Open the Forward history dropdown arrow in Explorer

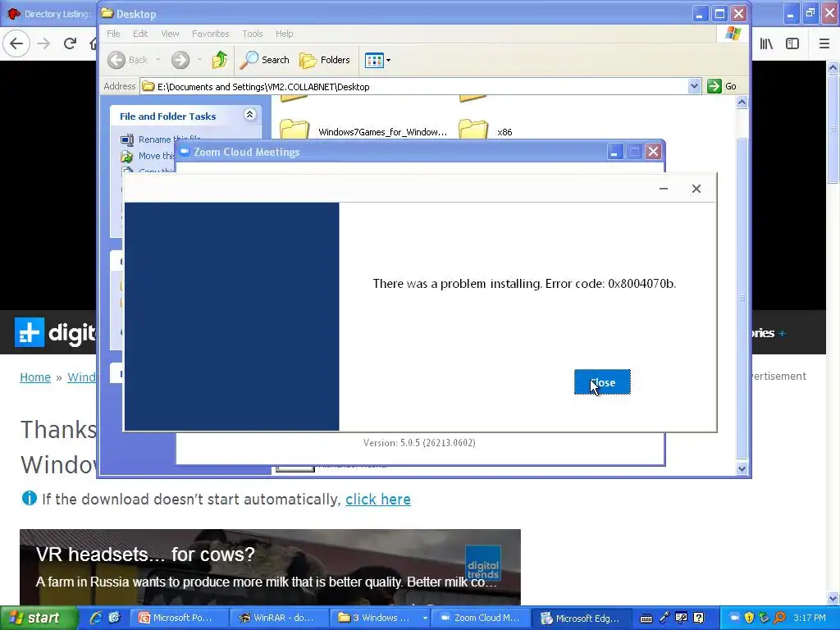click(x=199, y=60)
